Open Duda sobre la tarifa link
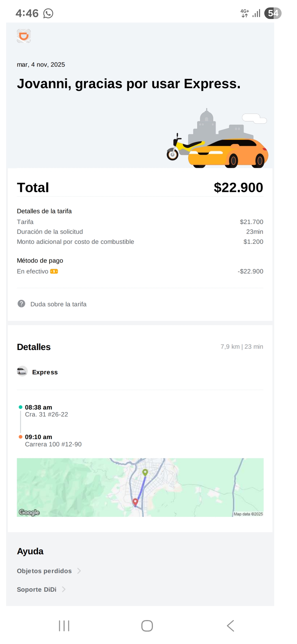 tap(58, 304)
